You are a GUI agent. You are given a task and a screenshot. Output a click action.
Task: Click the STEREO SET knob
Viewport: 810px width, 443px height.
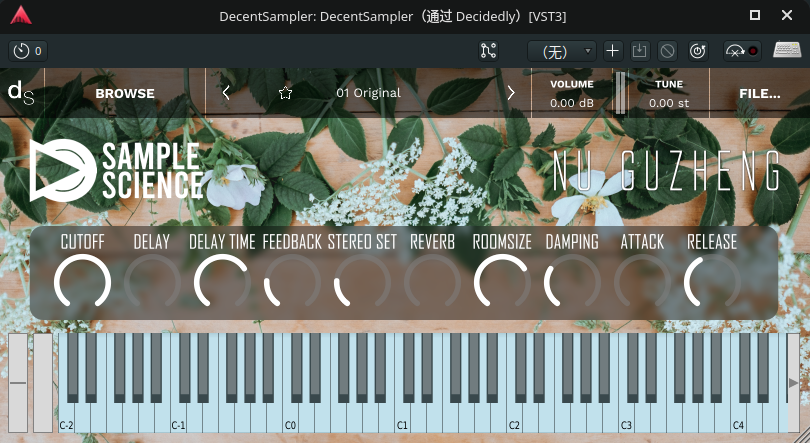click(x=362, y=281)
